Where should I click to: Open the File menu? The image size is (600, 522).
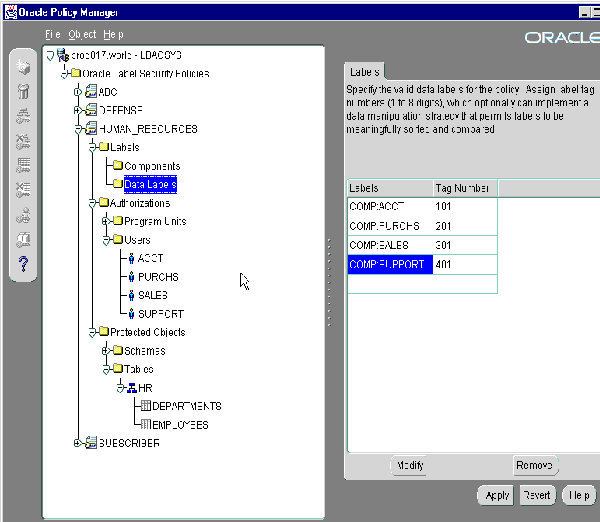[53, 34]
